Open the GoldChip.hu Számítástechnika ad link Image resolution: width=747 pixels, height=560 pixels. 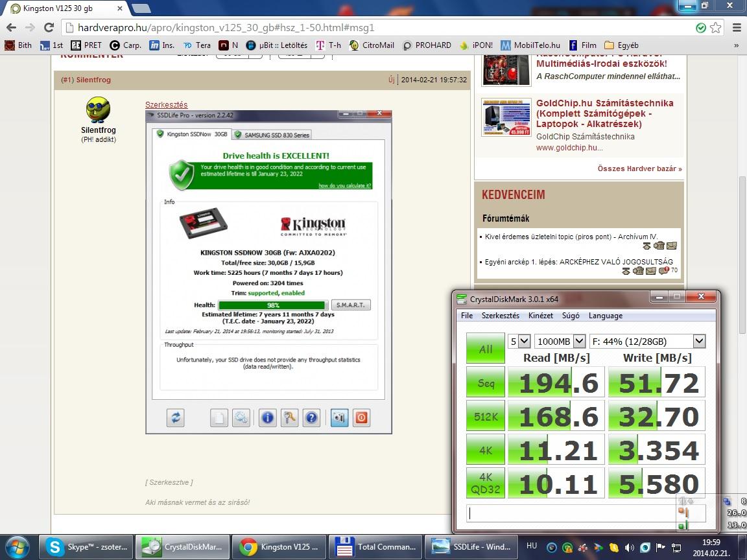(604, 113)
